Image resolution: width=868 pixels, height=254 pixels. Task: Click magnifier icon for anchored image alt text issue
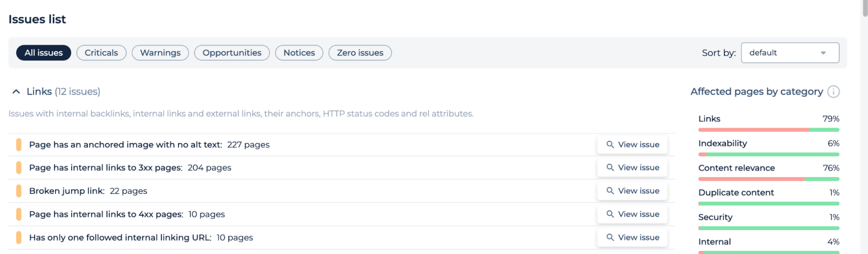click(x=610, y=145)
